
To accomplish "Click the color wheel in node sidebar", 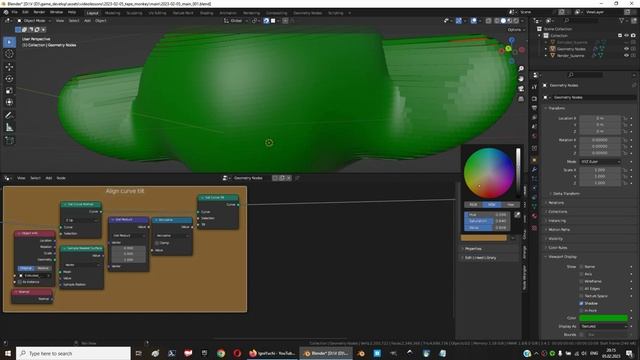I will pyautogui.click(x=489, y=173).
